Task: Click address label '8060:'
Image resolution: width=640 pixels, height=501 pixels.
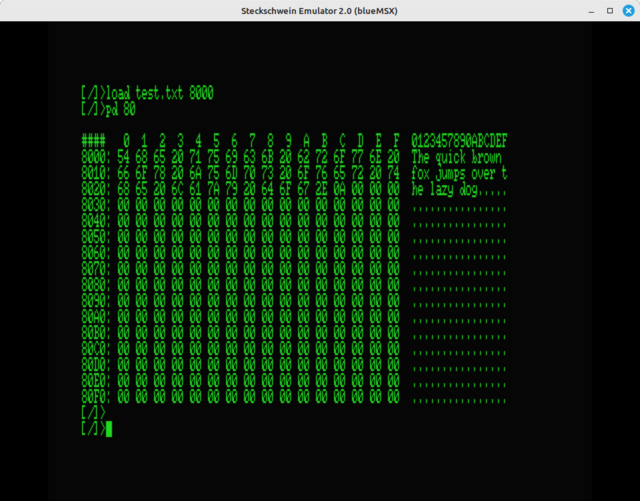Action: coord(96,253)
